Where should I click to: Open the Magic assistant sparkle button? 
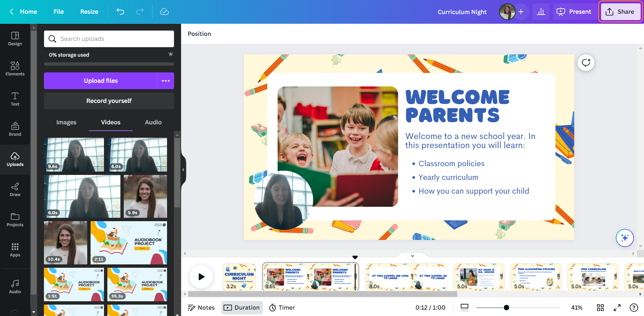(625, 238)
